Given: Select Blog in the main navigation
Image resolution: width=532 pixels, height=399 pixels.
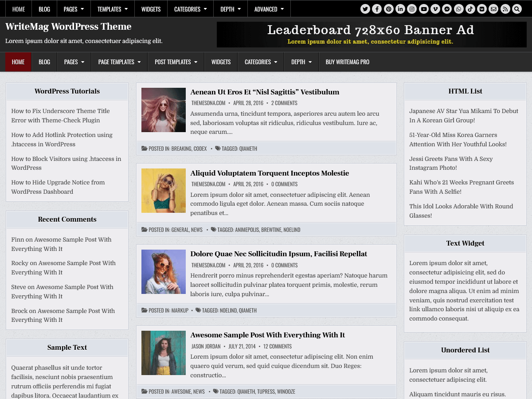Looking at the screenshot, I should click(44, 62).
